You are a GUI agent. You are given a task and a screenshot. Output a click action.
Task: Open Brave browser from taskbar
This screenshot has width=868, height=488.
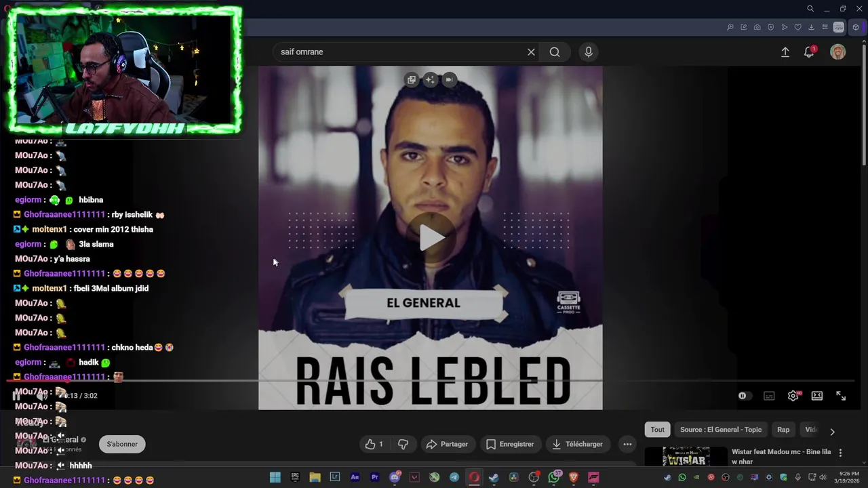574,477
